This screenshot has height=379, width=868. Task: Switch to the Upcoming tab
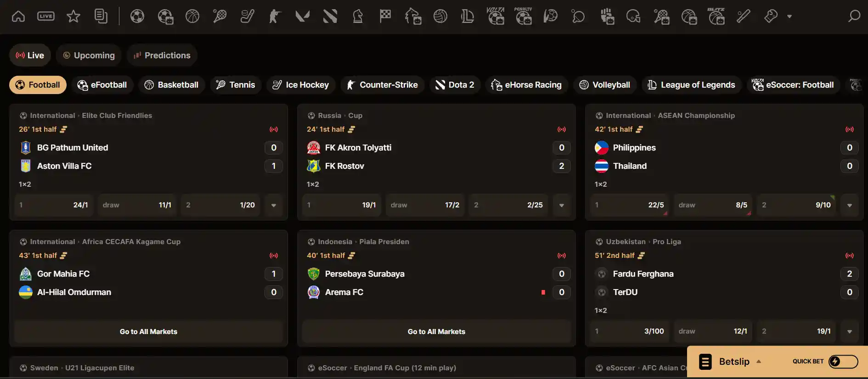(x=89, y=56)
